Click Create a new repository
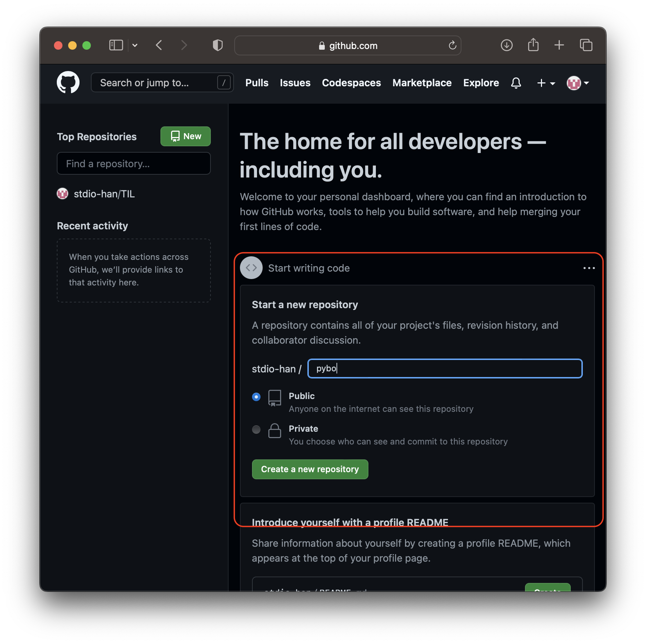Screen dimensions: 646x644 pyautogui.click(x=310, y=469)
